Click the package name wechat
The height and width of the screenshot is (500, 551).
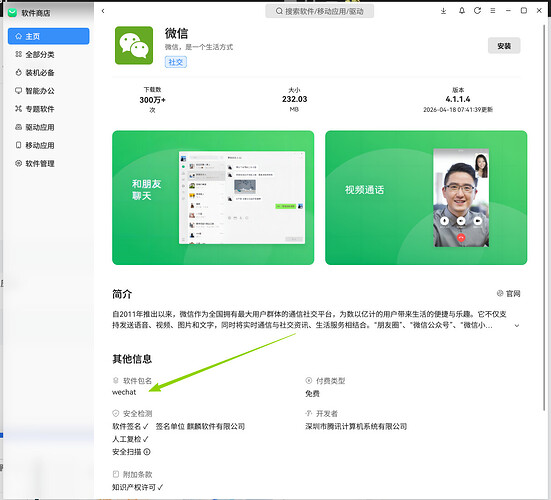pos(124,392)
